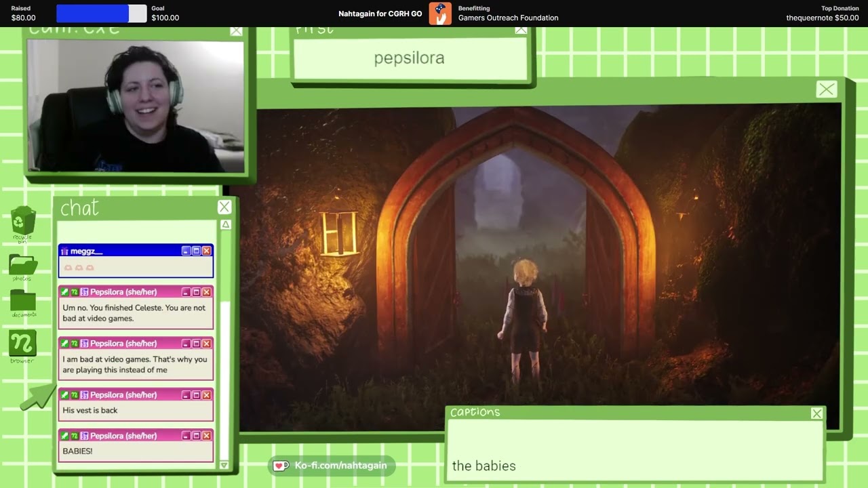Close the chat window
Image resolution: width=868 pixels, height=488 pixels.
pos(224,207)
